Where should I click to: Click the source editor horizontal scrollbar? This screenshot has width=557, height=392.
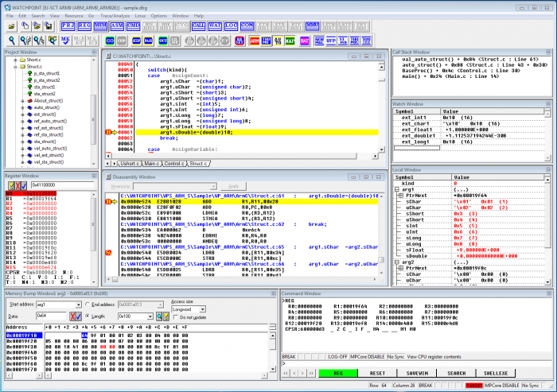click(242, 156)
